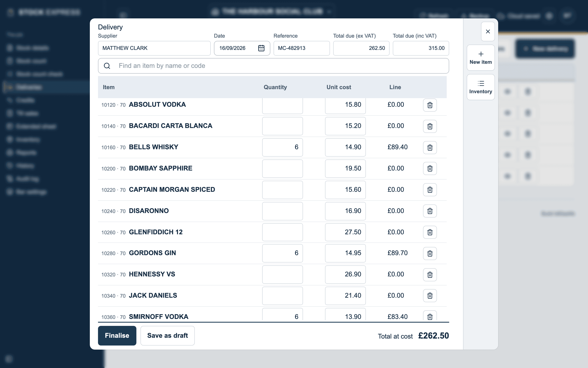Viewport: 588px width, 368px height.
Task: Save the delivery as draft
Action: [167, 335]
